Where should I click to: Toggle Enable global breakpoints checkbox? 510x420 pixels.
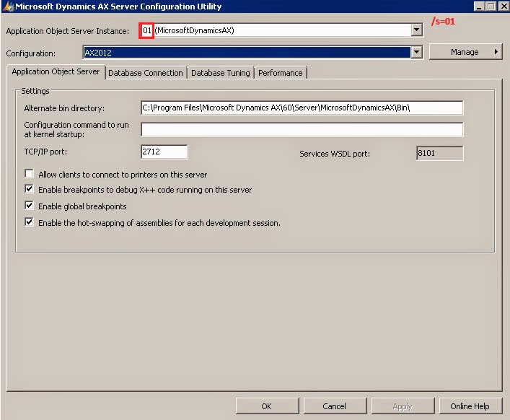(30, 206)
